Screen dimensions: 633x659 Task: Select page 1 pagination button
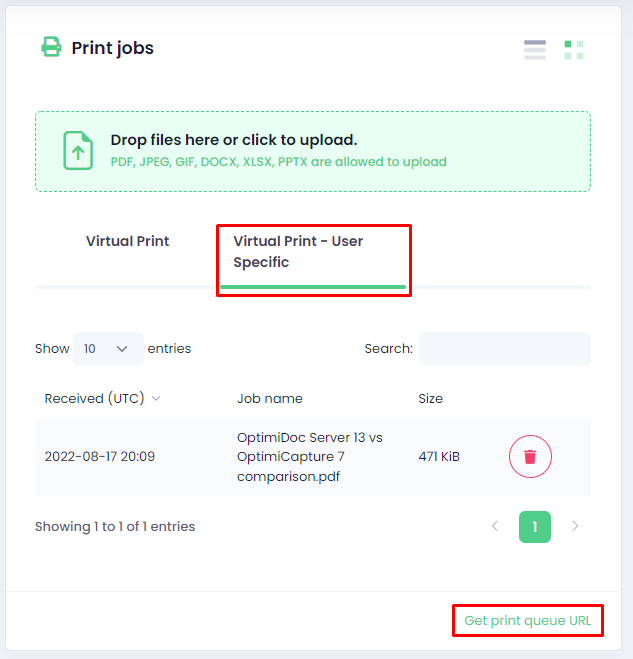pyautogui.click(x=535, y=527)
